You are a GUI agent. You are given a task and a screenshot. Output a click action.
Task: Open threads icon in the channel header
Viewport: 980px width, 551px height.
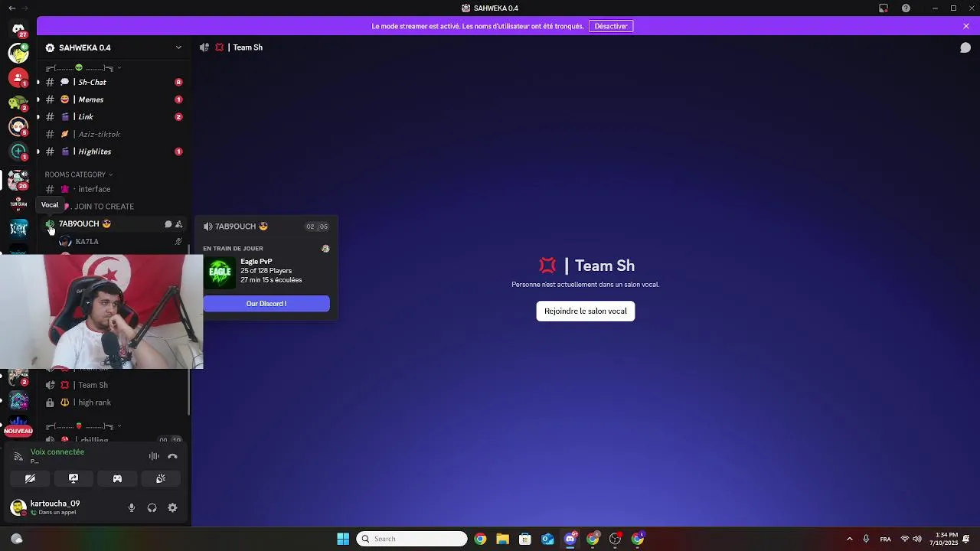click(965, 47)
